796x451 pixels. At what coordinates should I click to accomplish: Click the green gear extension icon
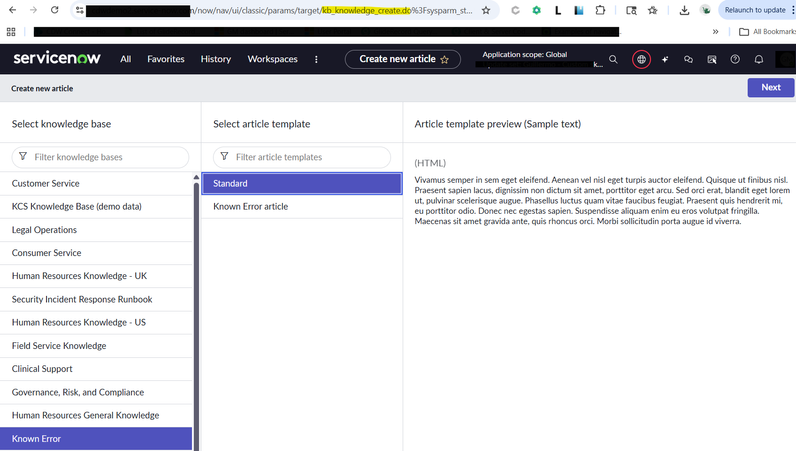coord(537,10)
